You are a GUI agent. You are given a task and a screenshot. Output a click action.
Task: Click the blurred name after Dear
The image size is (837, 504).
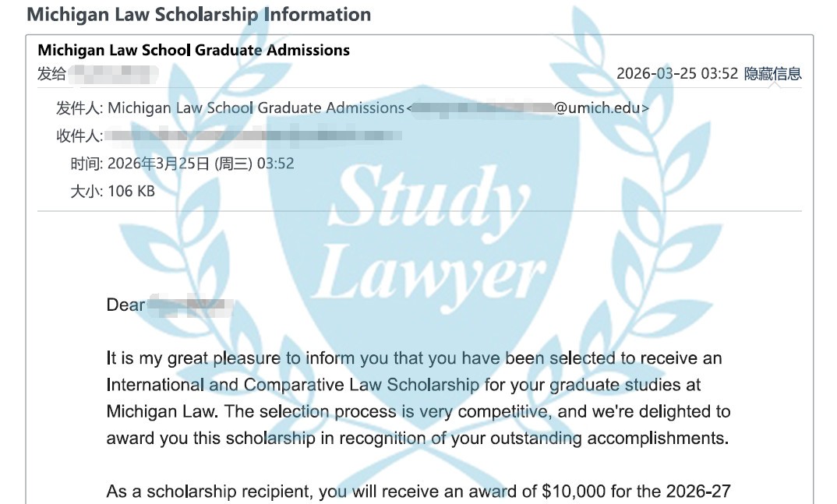tap(191, 305)
